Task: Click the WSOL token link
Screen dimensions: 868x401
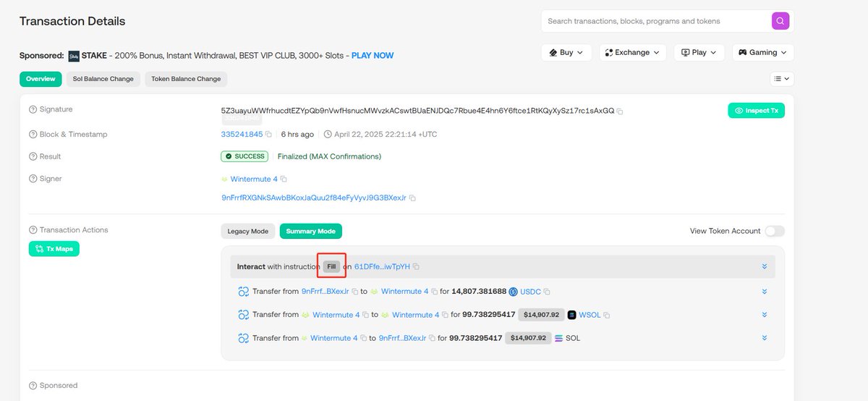Action: pyautogui.click(x=590, y=316)
